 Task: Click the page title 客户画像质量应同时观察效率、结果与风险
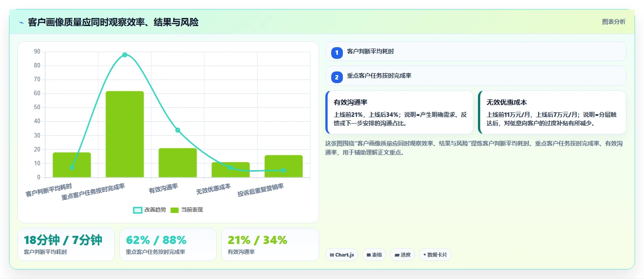click(x=113, y=22)
